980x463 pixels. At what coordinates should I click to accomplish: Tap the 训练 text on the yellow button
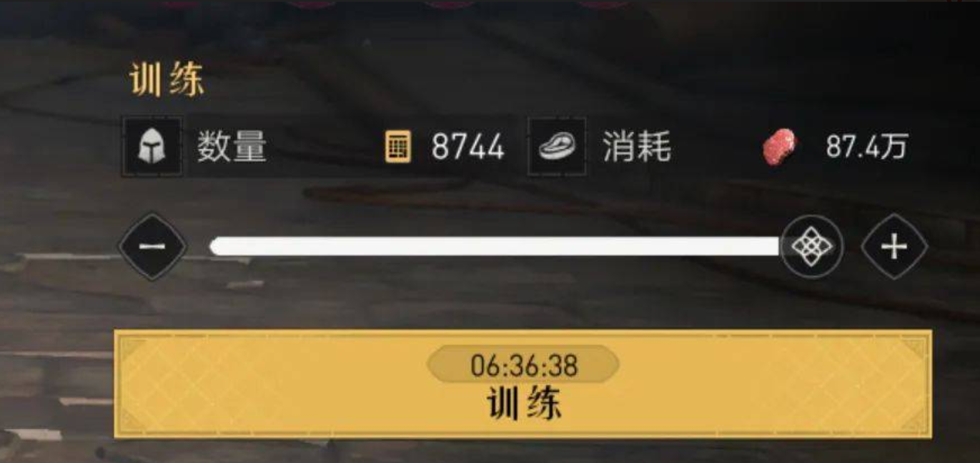[x=523, y=404]
